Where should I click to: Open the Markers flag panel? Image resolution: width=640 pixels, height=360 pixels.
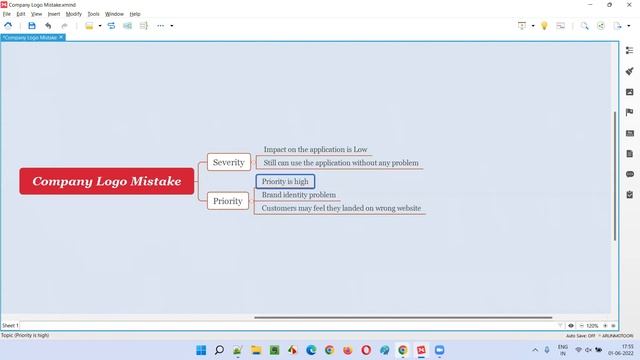pyautogui.click(x=629, y=112)
